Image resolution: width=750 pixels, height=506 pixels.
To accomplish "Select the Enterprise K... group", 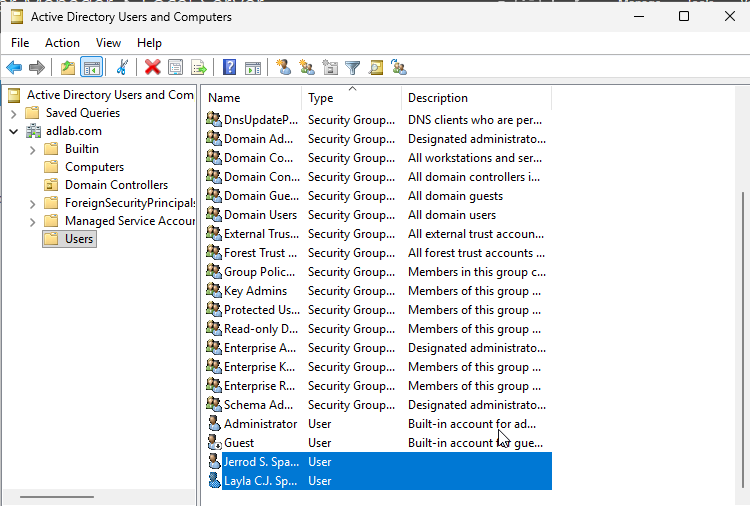I will 378,367.
